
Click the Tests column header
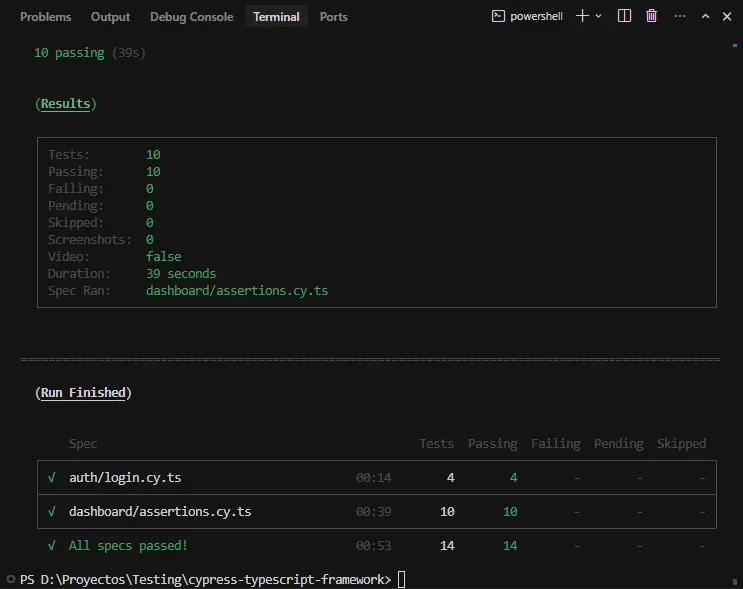tap(436, 444)
